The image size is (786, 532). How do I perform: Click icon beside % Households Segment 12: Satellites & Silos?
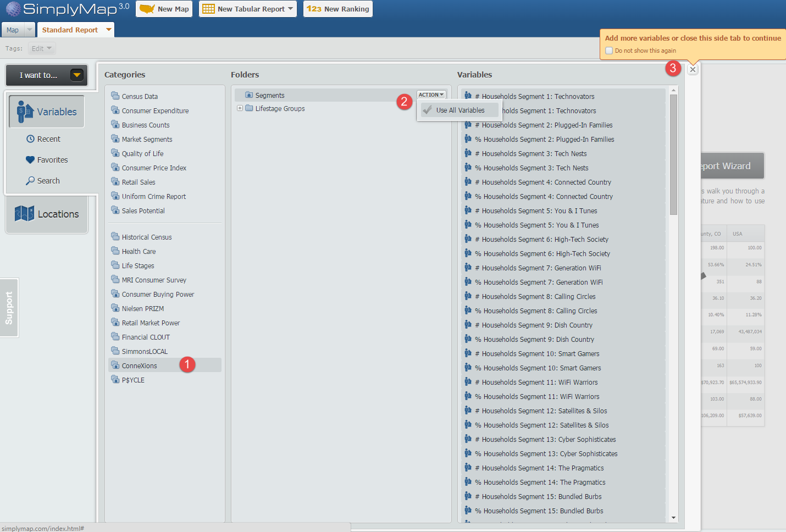468,425
